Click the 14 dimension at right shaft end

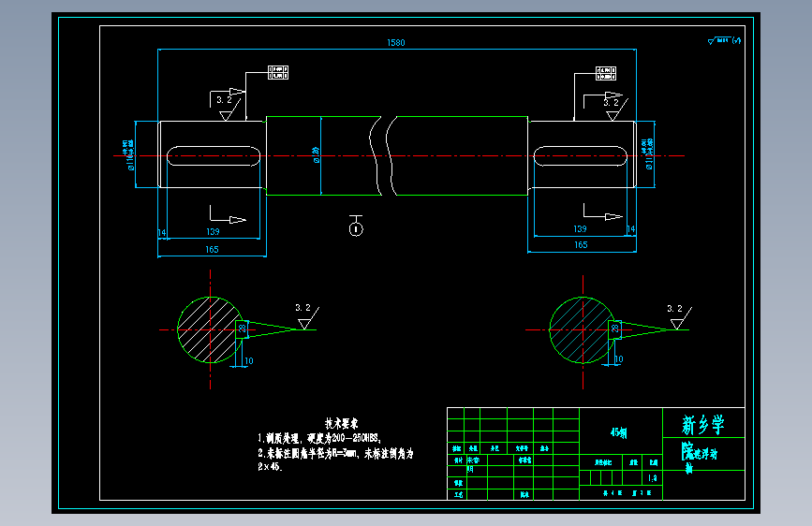pyautogui.click(x=630, y=228)
